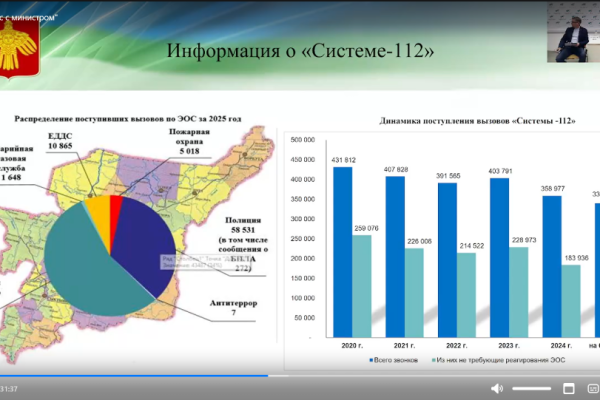Screen dimensions: 600x400
Task: Click the '450 000' y-axis label
Action: 303,159
